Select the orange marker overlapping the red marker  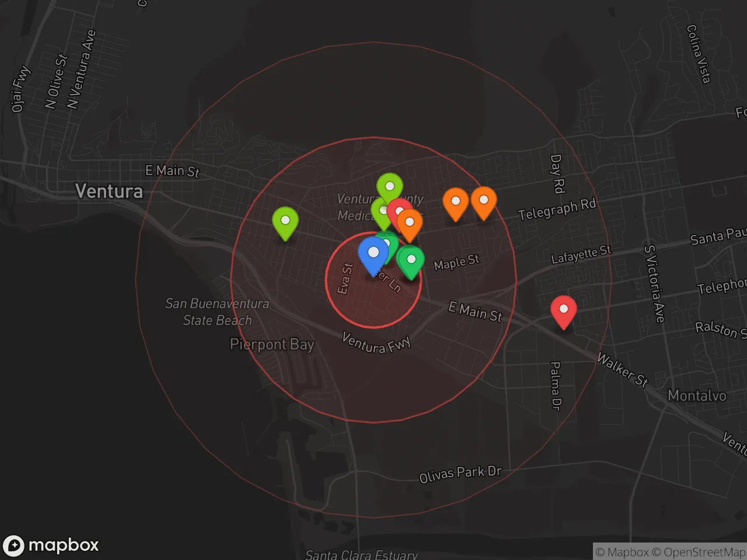click(410, 223)
